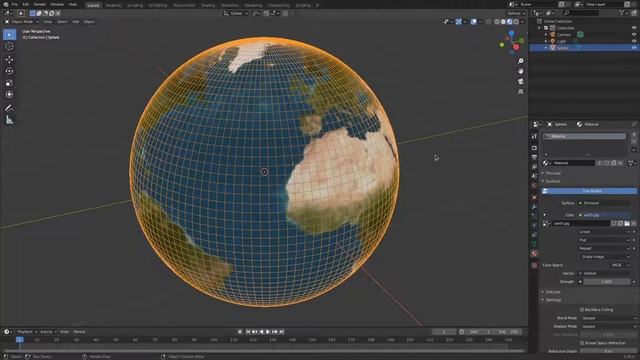Click the outliner filter funnel icon
The image size is (640, 360).
(622, 13)
